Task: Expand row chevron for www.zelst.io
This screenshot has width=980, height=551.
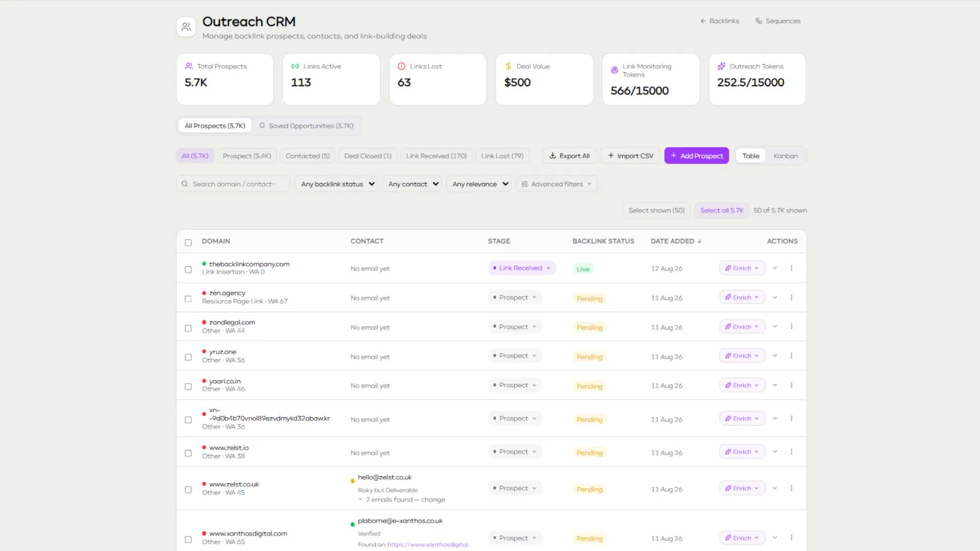Action: point(775,452)
